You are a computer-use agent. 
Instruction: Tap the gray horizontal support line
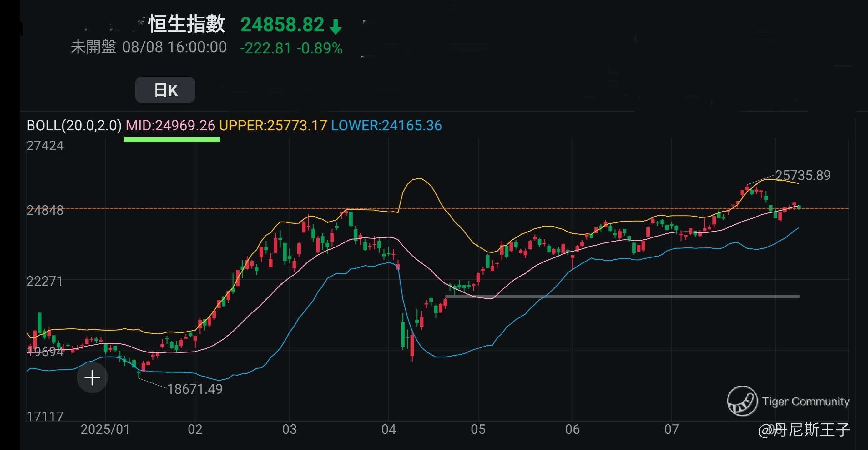[622, 297]
